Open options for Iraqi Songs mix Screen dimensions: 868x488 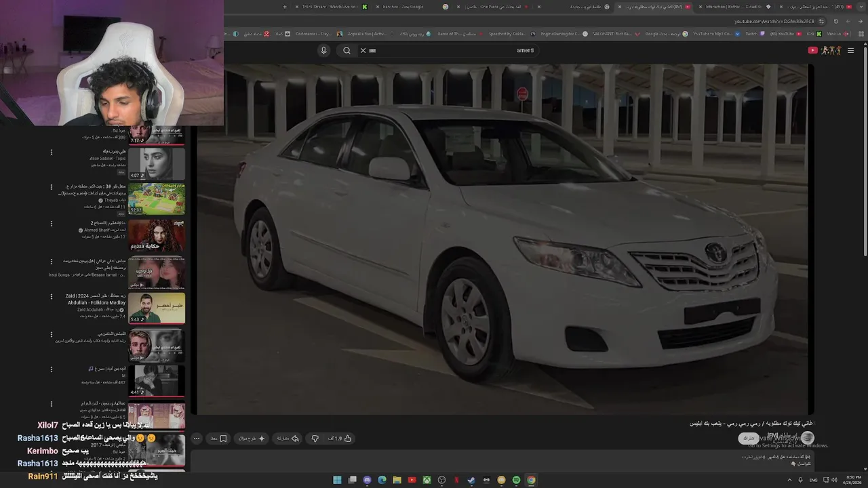coord(51,261)
